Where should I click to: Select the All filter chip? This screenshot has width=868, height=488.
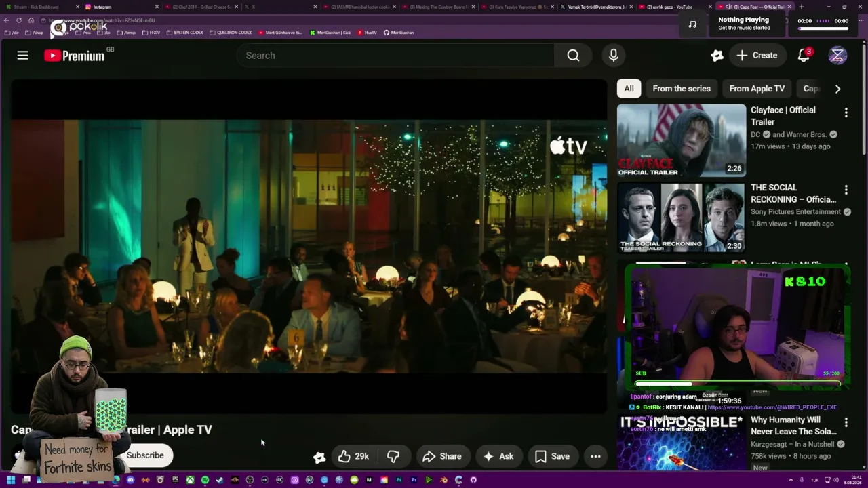(629, 89)
